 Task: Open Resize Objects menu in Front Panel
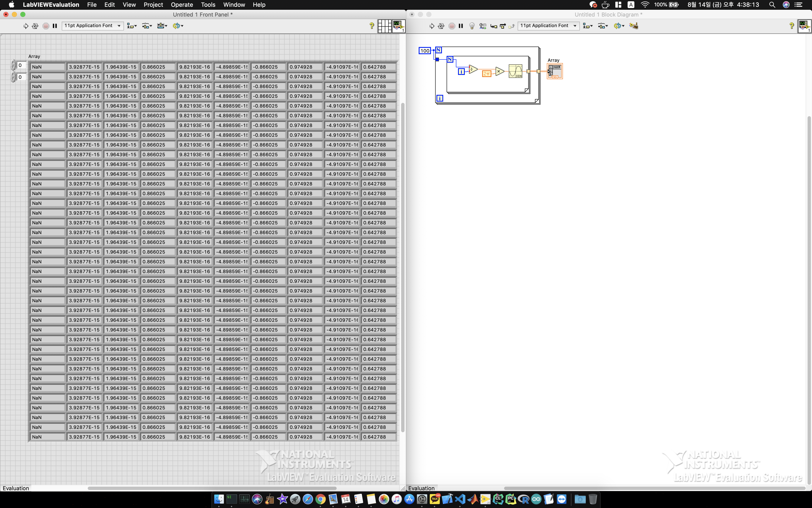pos(162,26)
